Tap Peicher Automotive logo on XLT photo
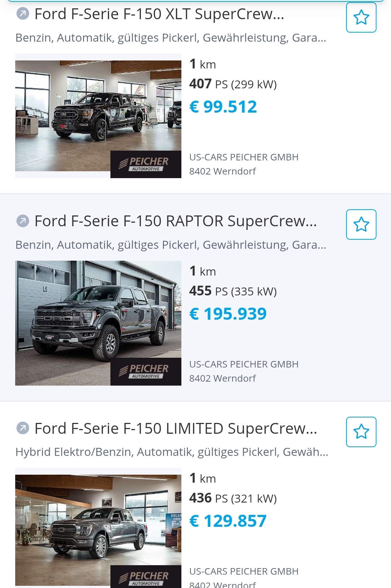 [x=146, y=164]
